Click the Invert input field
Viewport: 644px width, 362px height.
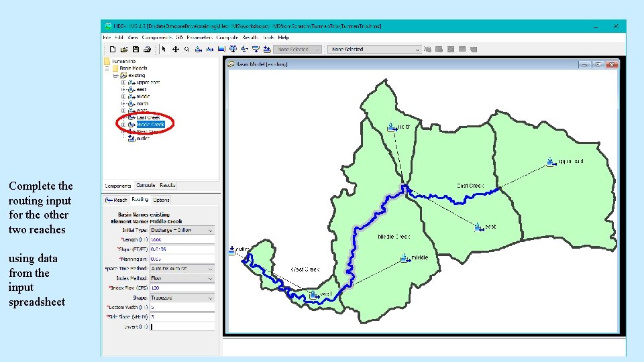click(x=182, y=326)
